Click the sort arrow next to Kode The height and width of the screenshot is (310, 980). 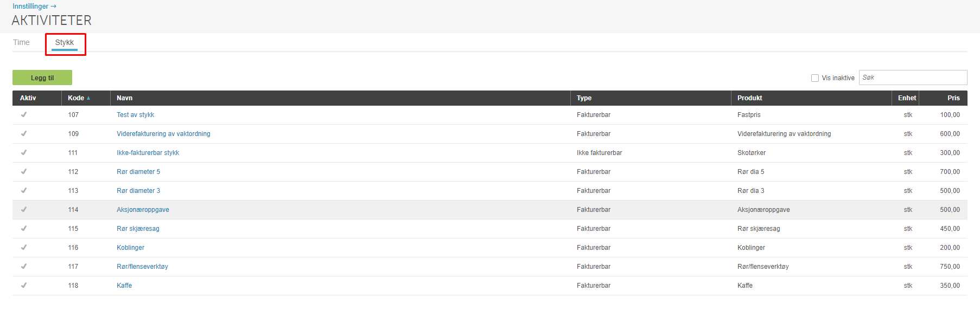point(88,98)
